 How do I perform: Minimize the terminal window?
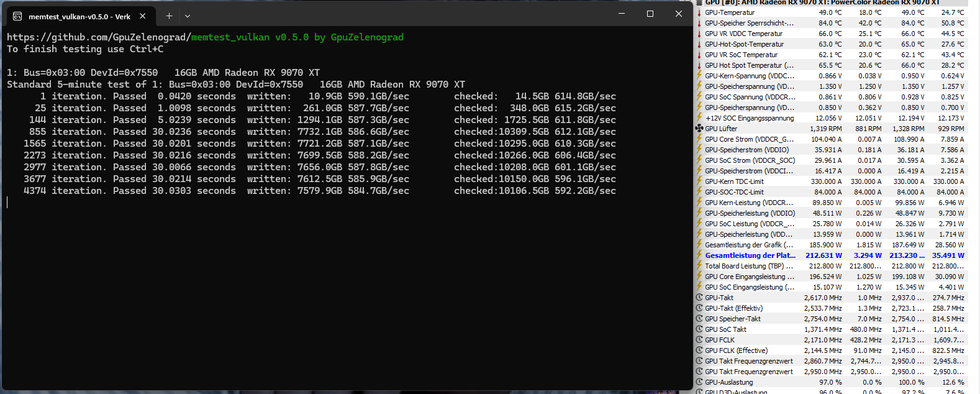(622, 14)
